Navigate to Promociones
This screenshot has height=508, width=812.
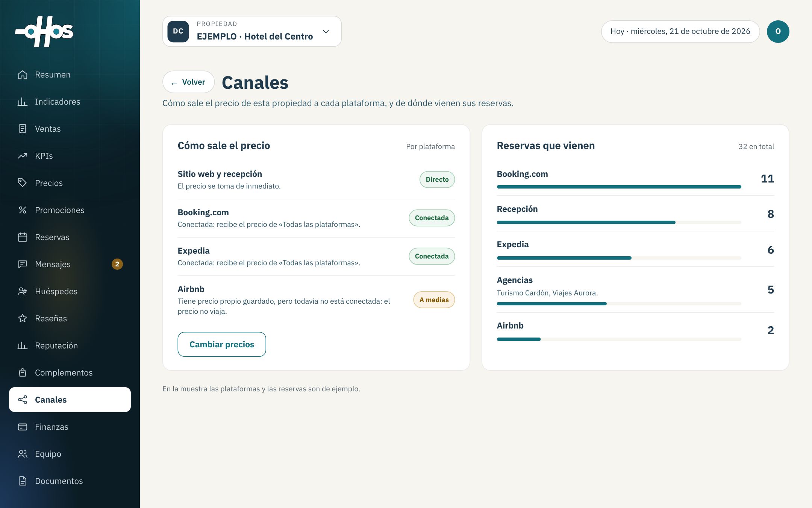pyautogui.click(x=70, y=210)
